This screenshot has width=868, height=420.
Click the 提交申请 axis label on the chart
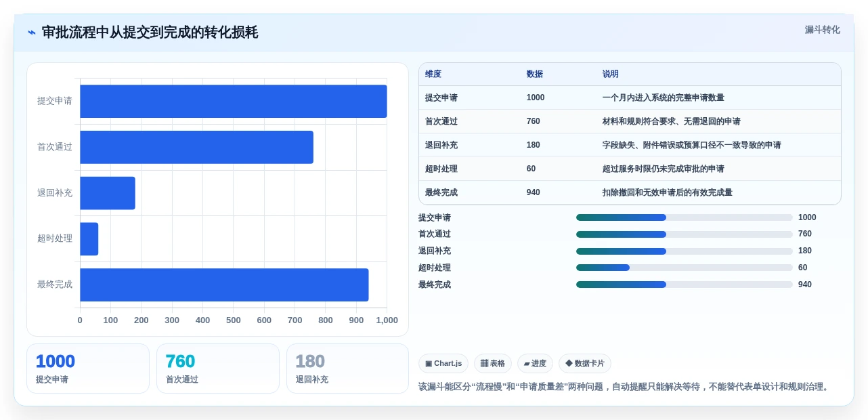[x=55, y=101]
